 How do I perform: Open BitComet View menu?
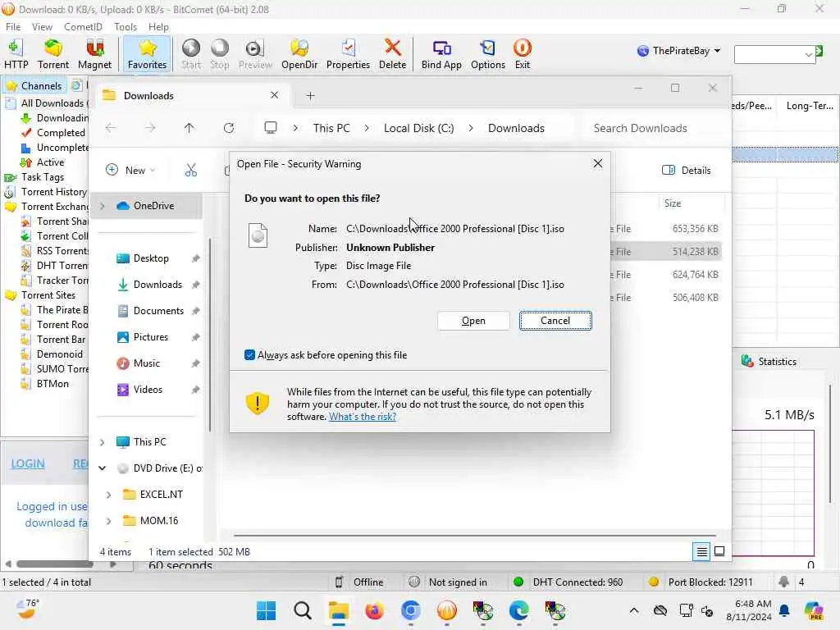click(42, 27)
